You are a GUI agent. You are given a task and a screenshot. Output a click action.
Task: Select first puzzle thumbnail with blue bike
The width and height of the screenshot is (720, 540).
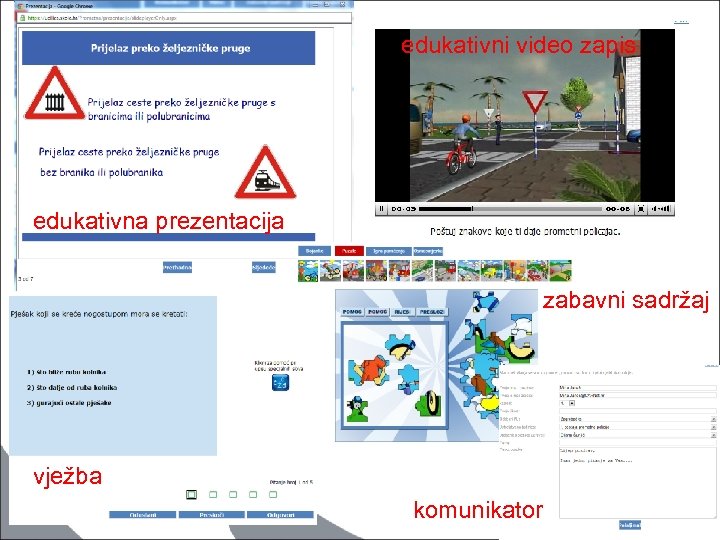click(x=308, y=270)
